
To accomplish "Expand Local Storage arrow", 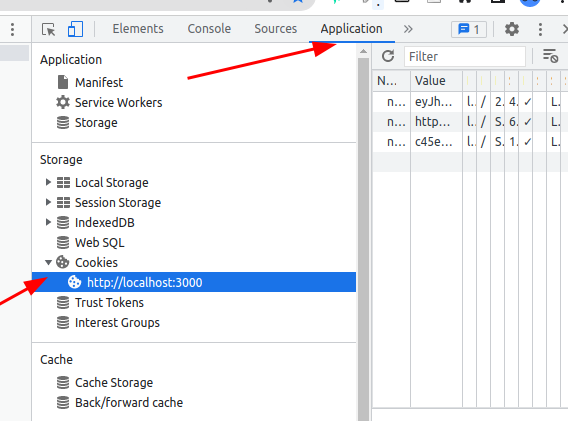I will pyautogui.click(x=48, y=182).
